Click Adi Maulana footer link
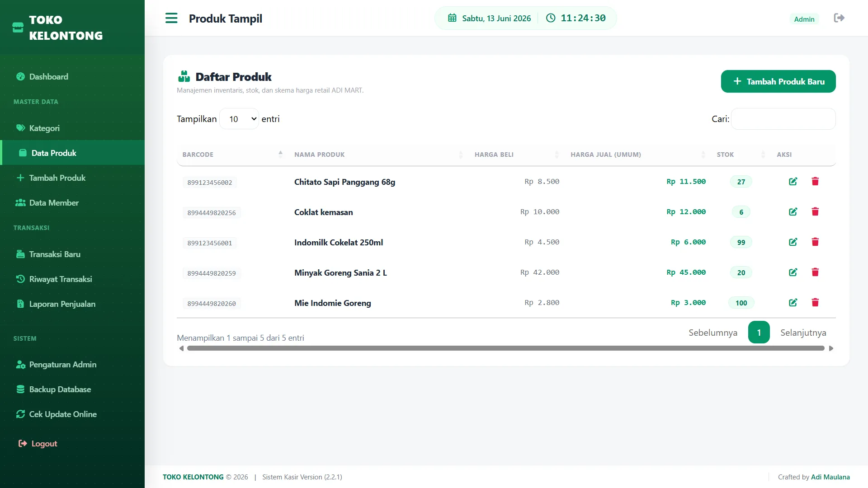The width and height of the screenshot is (868, 488). [x=830, y=477]
